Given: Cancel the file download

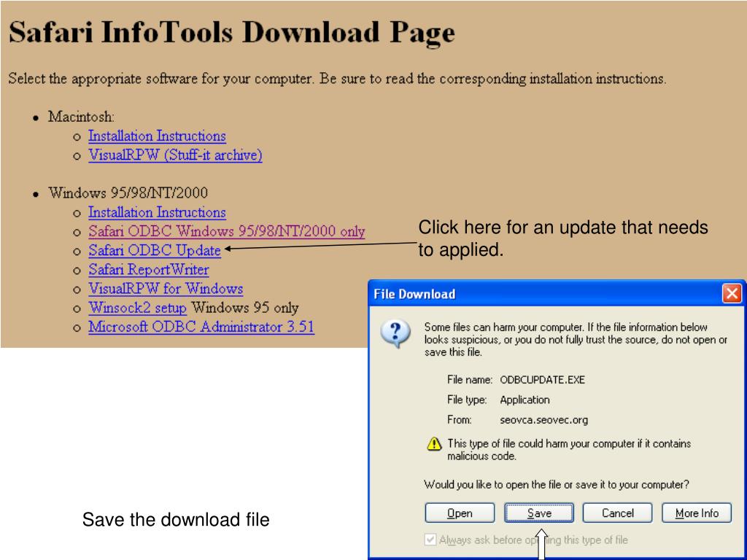Looking at the screenshot, I should [x=617, y=513].
